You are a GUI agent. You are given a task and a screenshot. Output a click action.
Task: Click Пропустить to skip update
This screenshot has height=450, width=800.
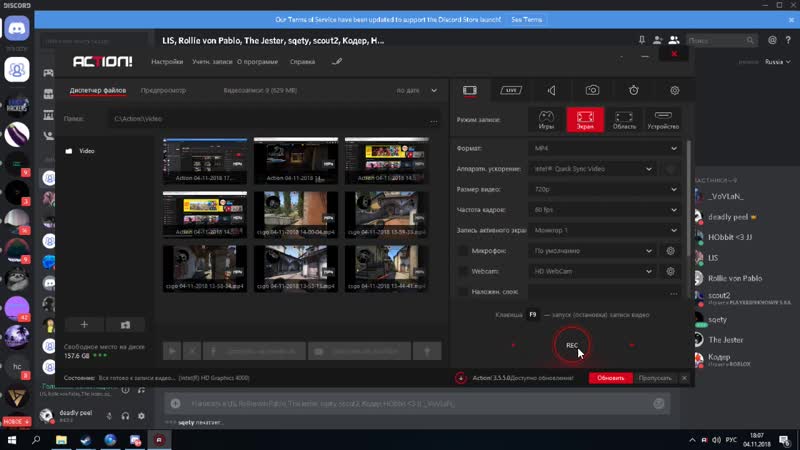click(x=655, y=378)
